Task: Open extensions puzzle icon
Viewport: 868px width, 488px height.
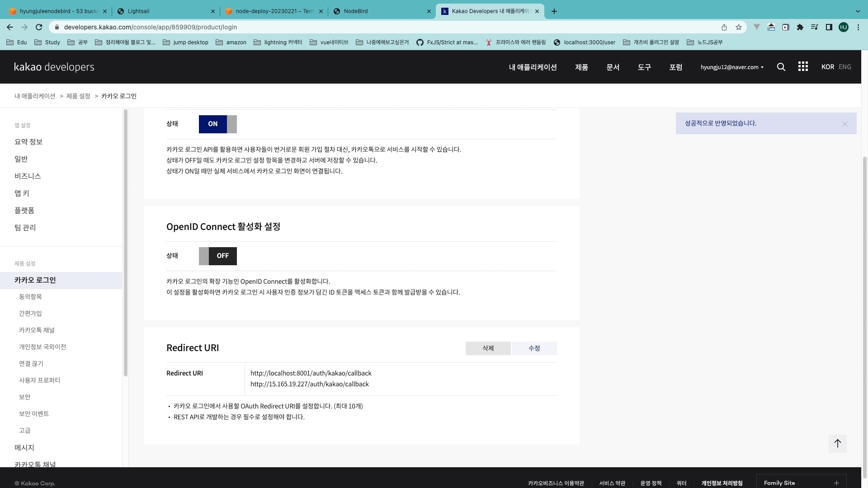Action: tap(800, 27)
